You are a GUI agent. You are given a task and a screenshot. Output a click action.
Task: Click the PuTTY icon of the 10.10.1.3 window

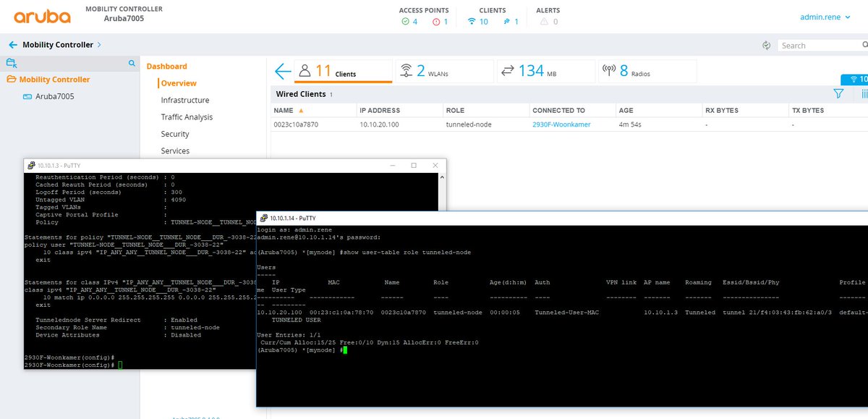point(32,165)
